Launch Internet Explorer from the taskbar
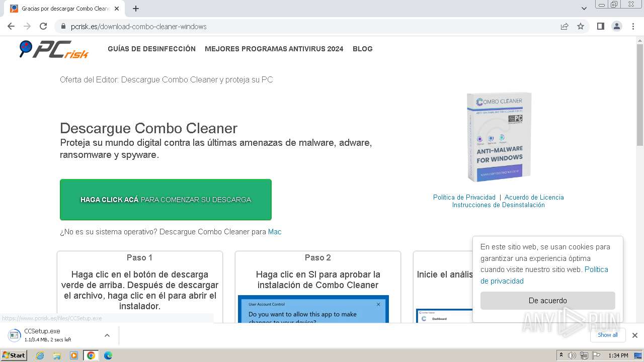 pyautogui.click(x=40, y=355)
